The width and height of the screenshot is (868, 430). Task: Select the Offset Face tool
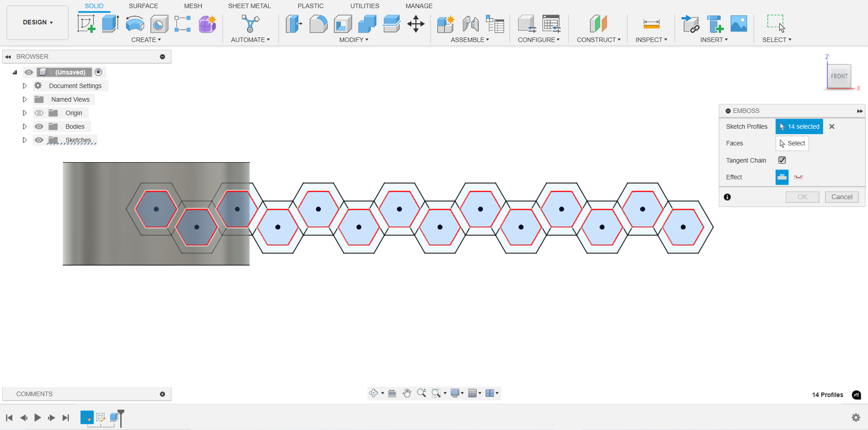click(392, 23)
